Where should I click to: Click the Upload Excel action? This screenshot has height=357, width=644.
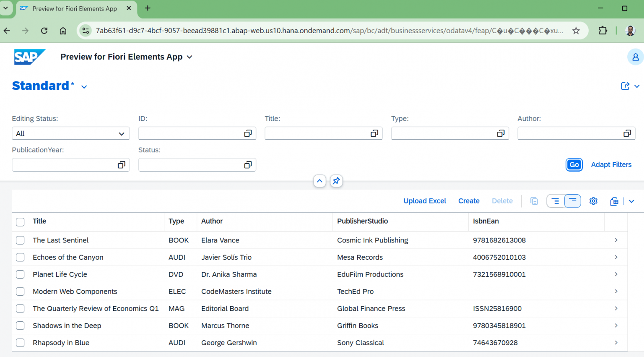[424, 201]
